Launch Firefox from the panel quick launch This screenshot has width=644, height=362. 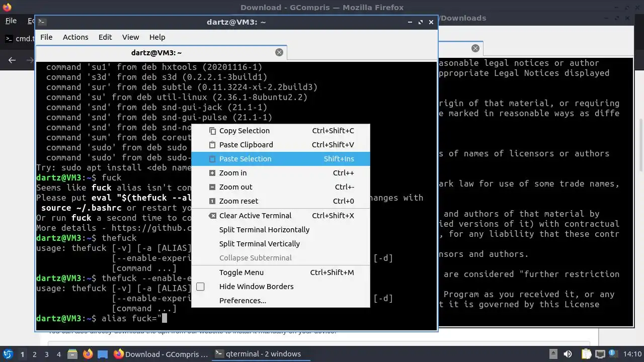[x=88, y=354]
